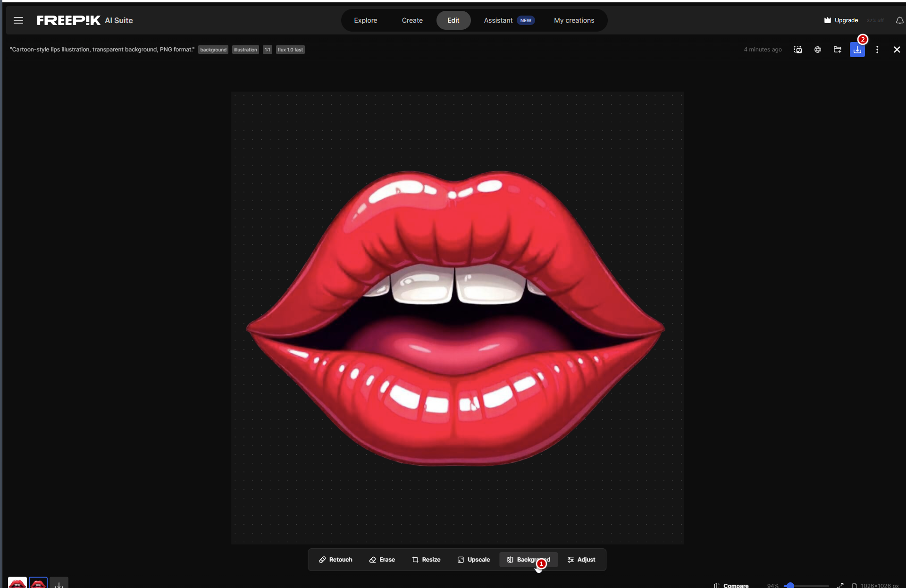Select the Resize tool

tap(426, 560)
